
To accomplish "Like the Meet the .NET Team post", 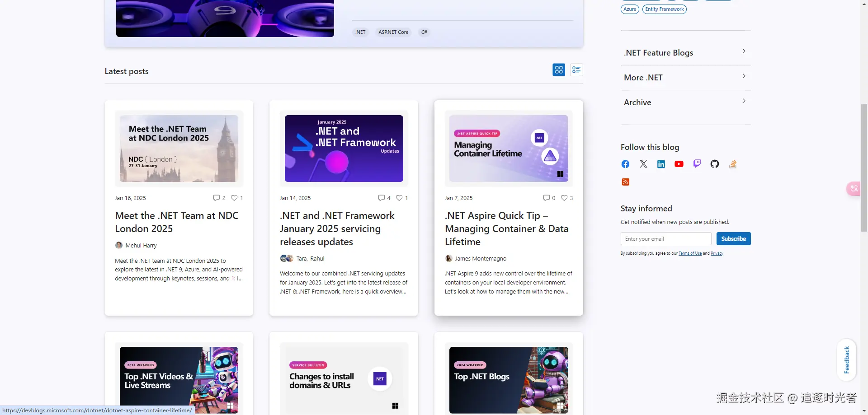I will tap(234, 198).
